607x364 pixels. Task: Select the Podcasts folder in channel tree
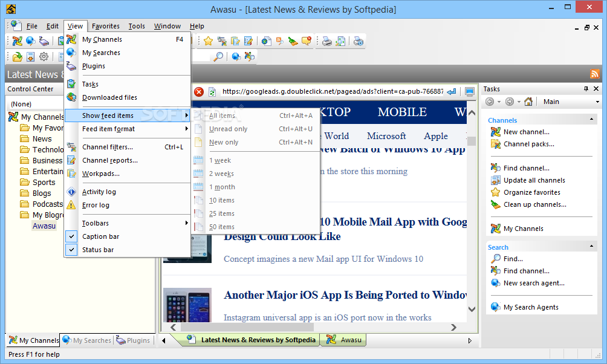(48, 204)
